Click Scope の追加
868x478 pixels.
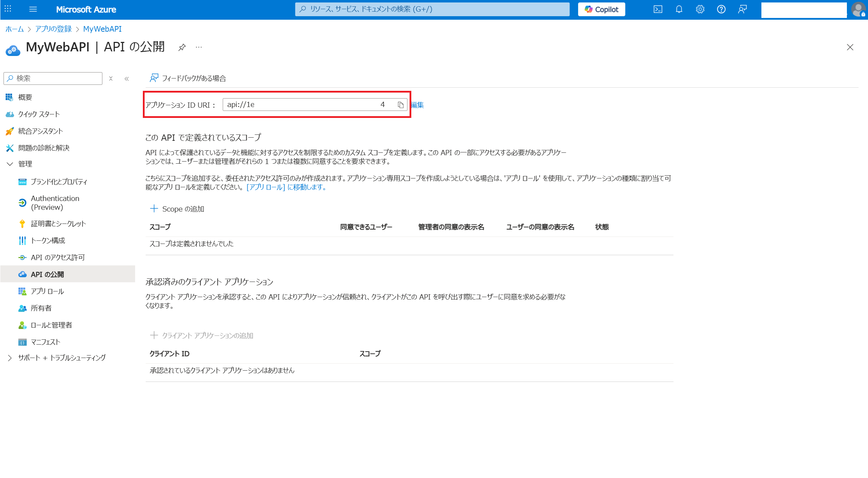[177, 209]
